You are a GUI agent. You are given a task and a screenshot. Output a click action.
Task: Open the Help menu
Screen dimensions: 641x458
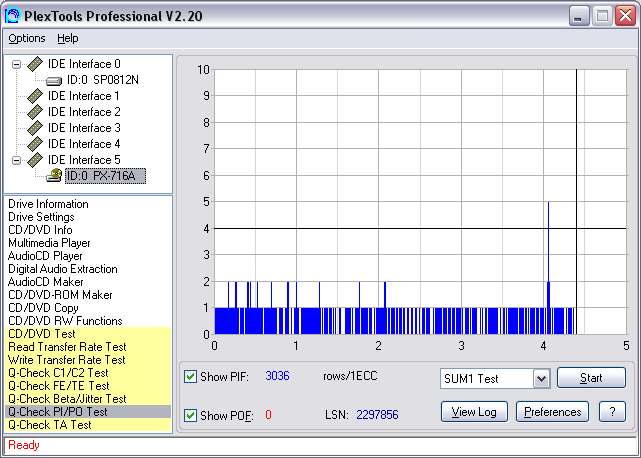[x=67, y=38]
